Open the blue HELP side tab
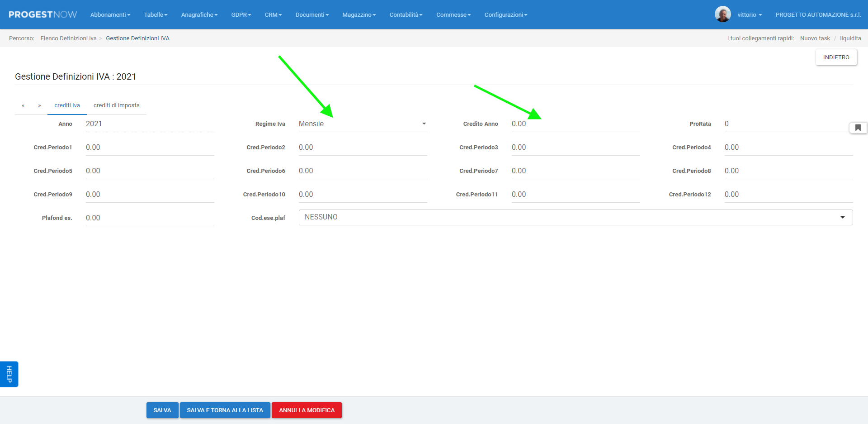 point(9,374)
